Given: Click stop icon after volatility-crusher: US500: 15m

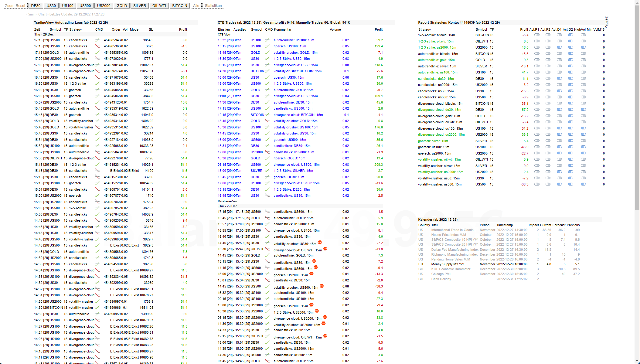Looking at the screenshot, I should tap(322, 286).
